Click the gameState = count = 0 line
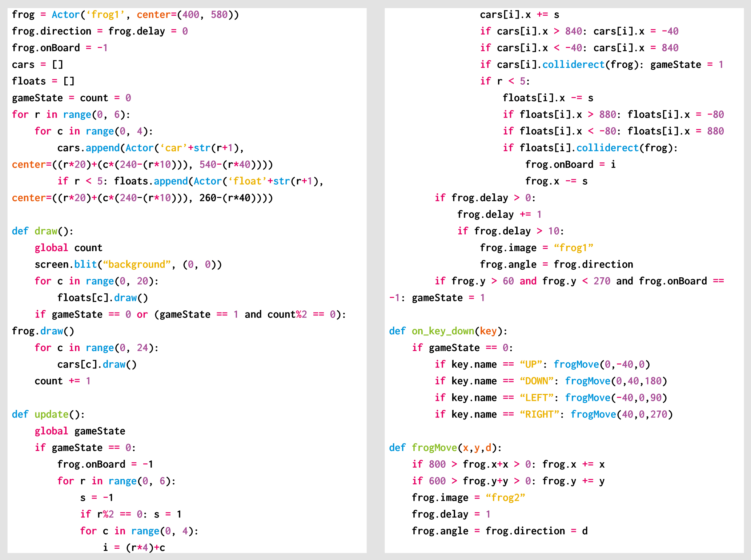This screenshot has width=751, height=560. 71,97
